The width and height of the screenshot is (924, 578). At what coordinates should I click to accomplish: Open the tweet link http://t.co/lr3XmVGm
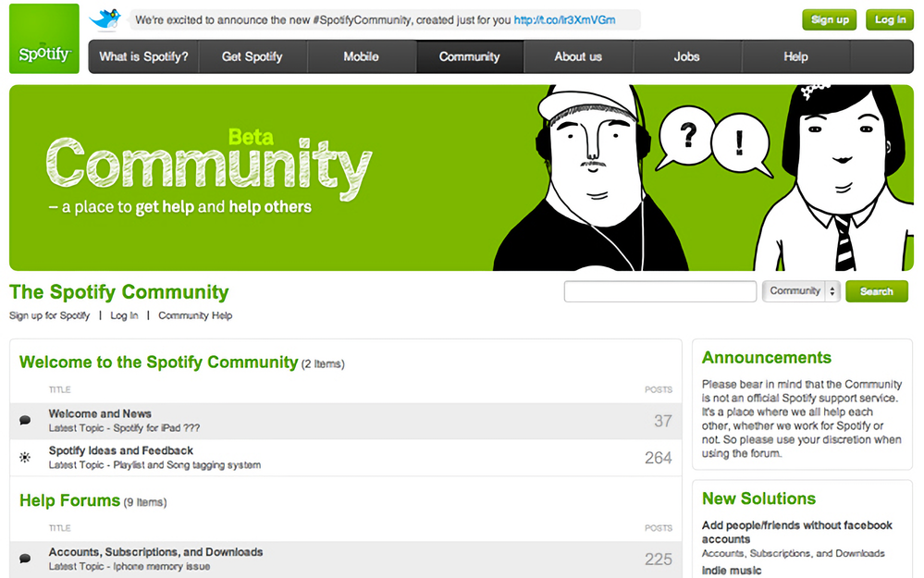pos(564,20)
